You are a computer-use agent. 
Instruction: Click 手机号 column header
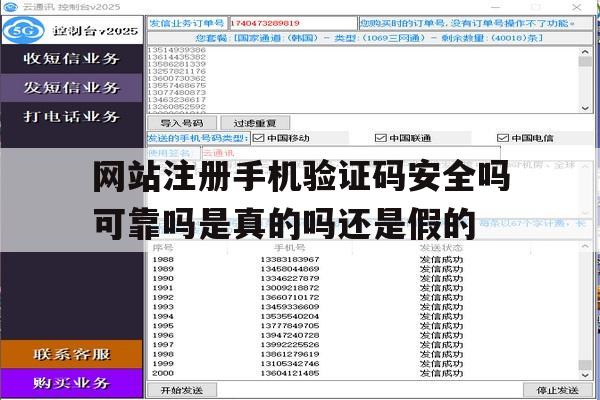[290, 248]
